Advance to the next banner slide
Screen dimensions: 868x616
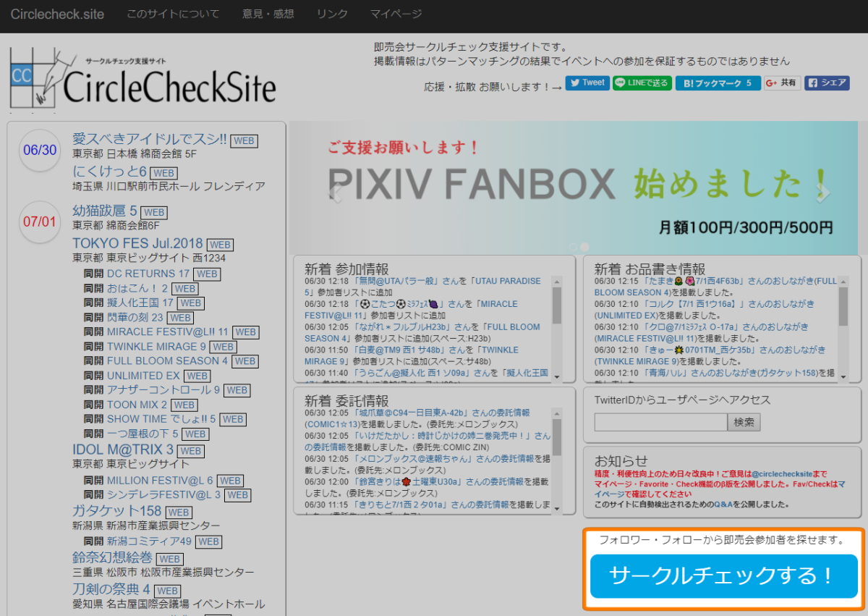pyautogui.click(x=822, y=193)
